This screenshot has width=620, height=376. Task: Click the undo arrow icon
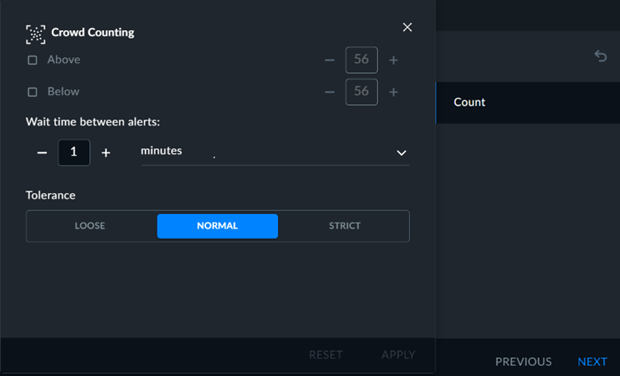(600, 56)
